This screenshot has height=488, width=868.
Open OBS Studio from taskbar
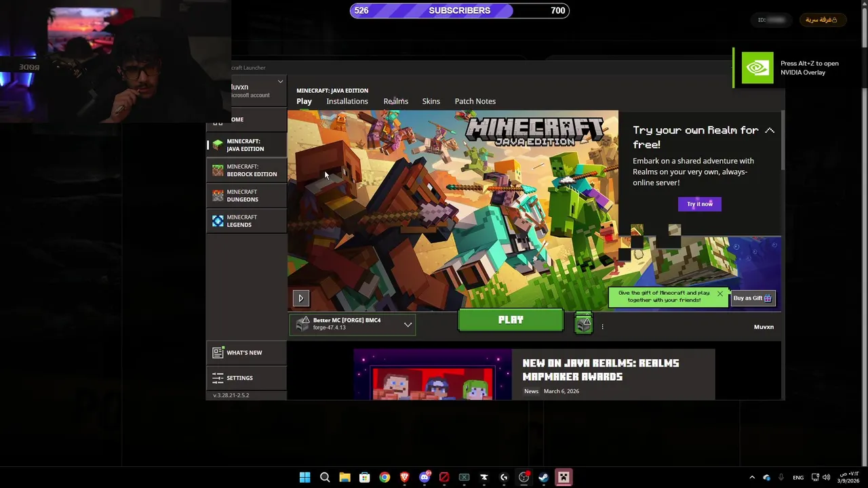(524, 477)
